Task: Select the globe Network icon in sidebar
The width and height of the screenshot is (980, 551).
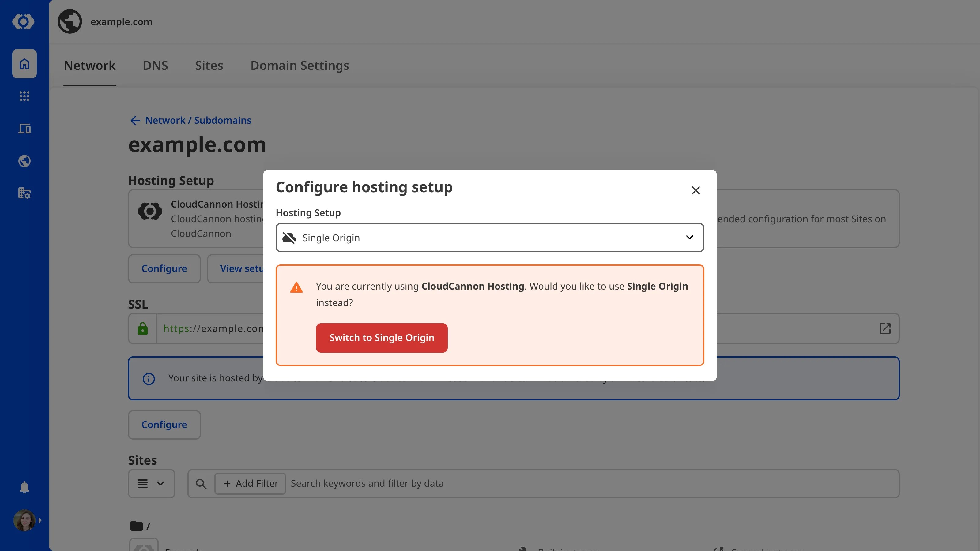Action: [x=24, y=161]
